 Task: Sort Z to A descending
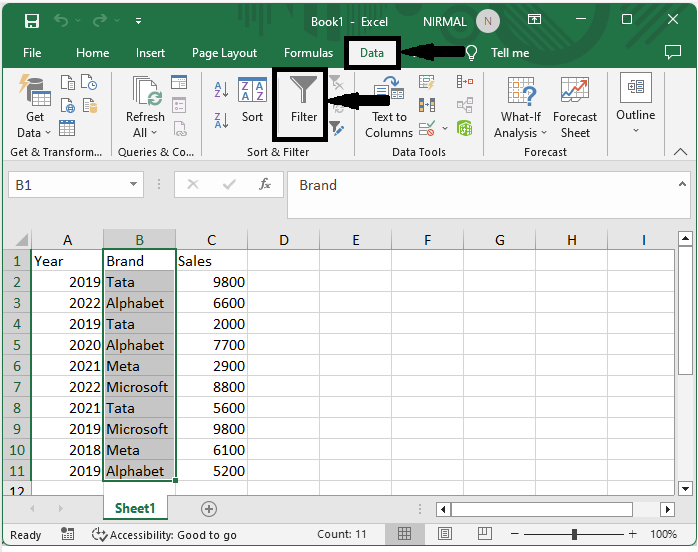click(222, 121)
